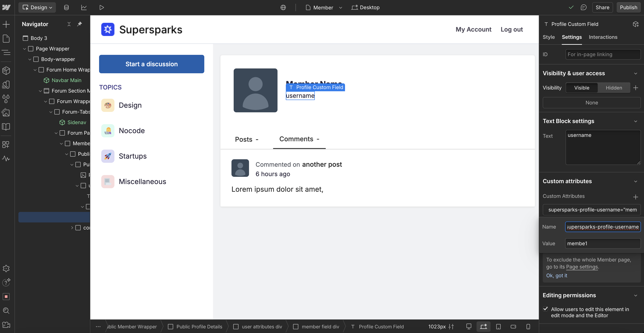Image resolution: width=644 pixels, height=333 pixels.
Task: Open the comments bubble icon
Action: 584,7
